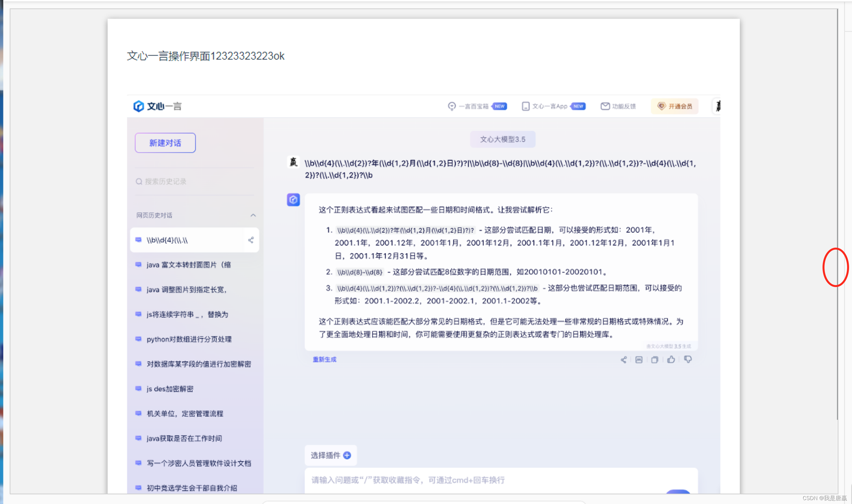Click the NEW badge by 文心一言App
The image size is (852, 504).
578,106
